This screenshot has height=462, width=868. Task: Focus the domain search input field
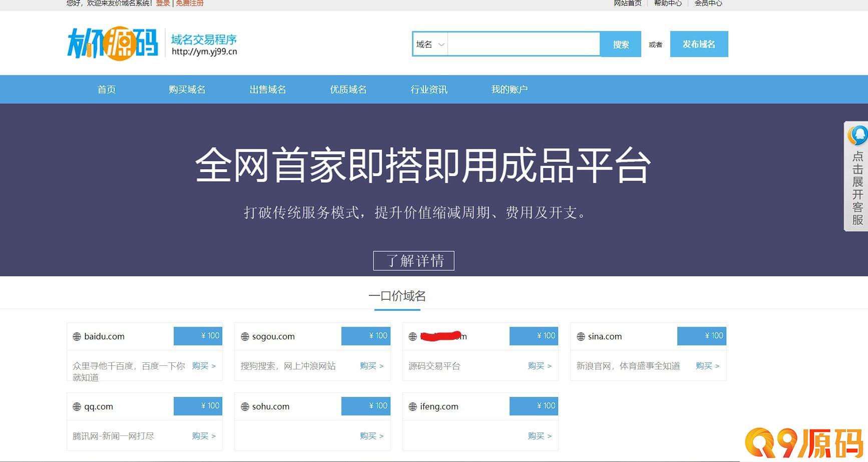click(524, 45)
